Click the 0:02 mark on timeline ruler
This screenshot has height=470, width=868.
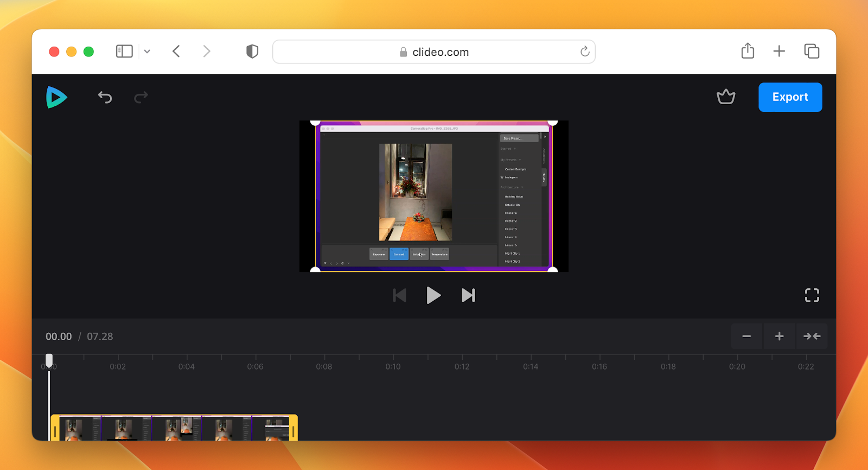coord(118,366)
